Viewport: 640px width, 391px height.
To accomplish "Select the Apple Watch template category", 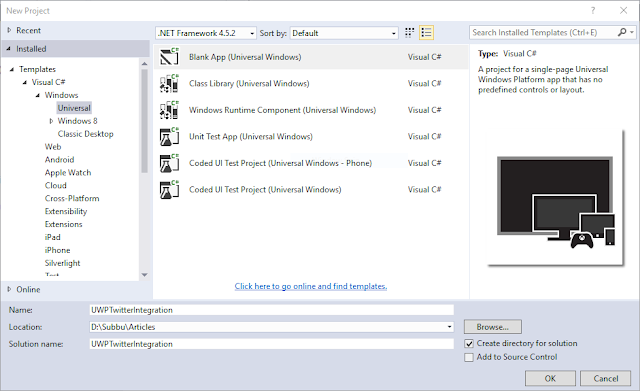I will click(68, 173).
